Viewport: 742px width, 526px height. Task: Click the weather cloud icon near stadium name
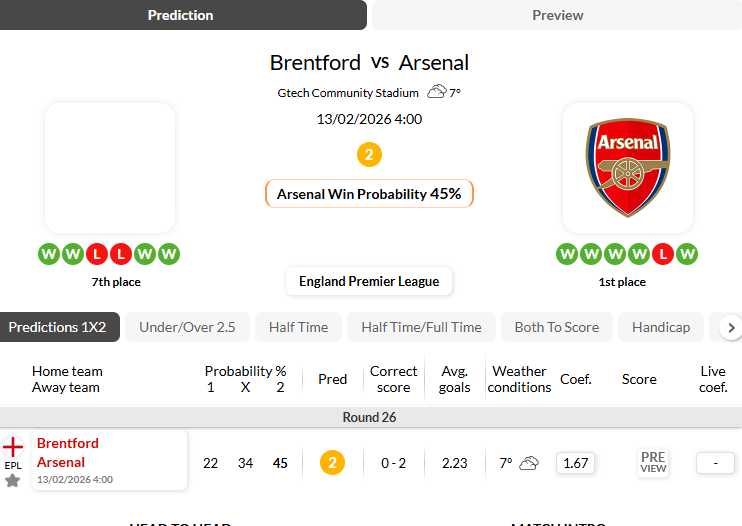(x=437, y=93)
